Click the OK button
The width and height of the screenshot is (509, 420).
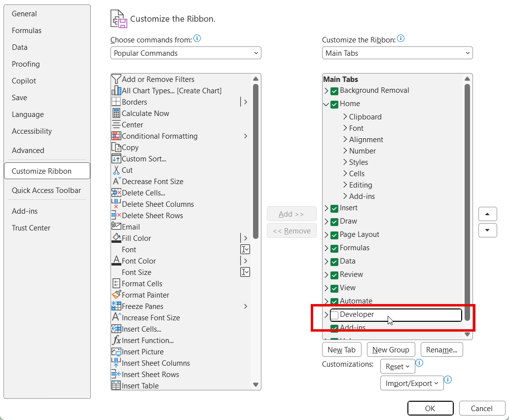pyautogui.click(x=431, y=408)
